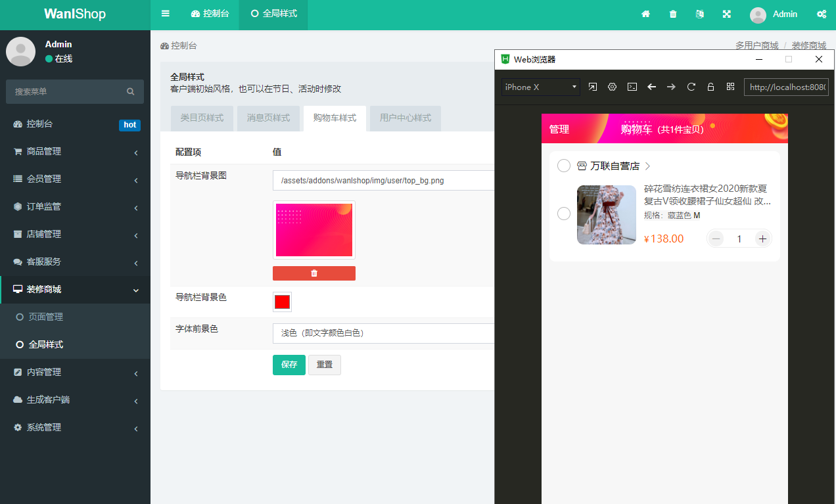
Task: Open the 控制台 top tab
Action: pyautogui.click(x=210, y=14)
